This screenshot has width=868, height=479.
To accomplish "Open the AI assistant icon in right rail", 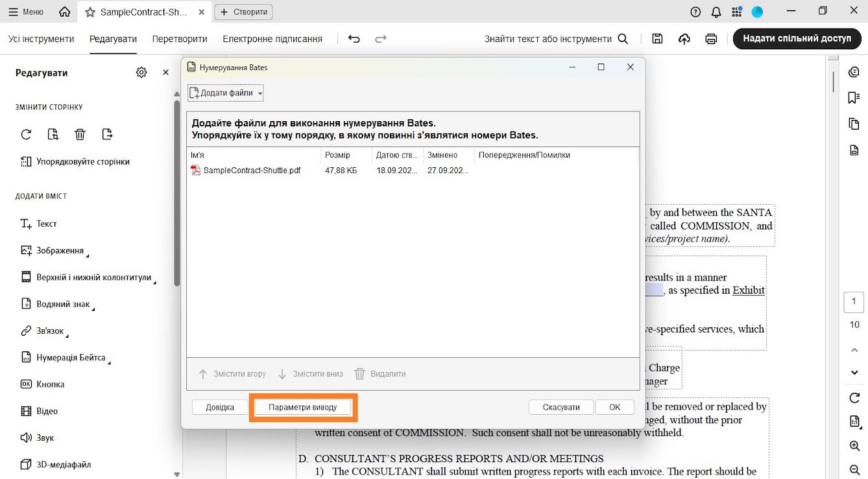I will (x=854, y=73).
